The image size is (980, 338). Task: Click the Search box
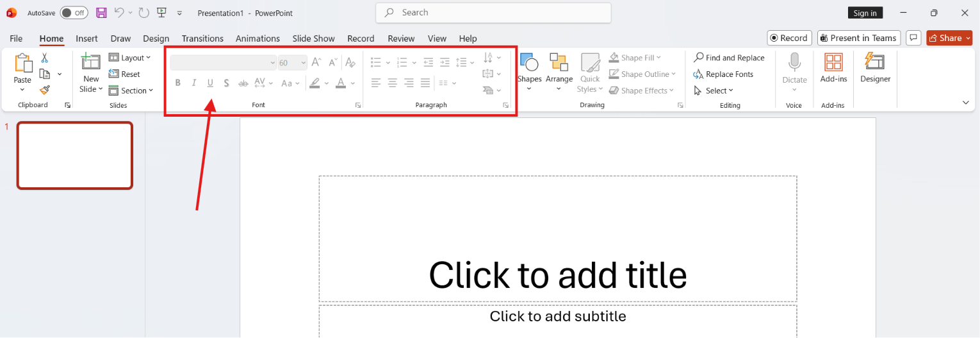tap(493, 13)
